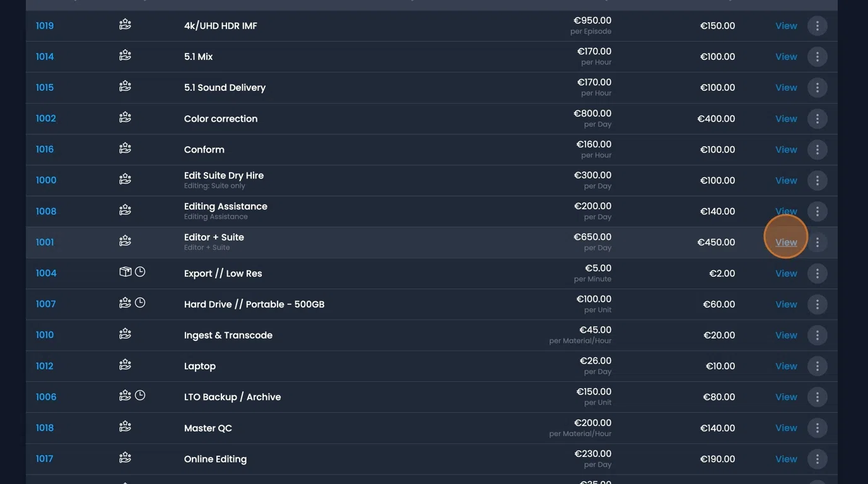868x484 pixels.
Task: Open the options menu for 5.1 Sound Delivery
Action: click(x=817, y=88)
